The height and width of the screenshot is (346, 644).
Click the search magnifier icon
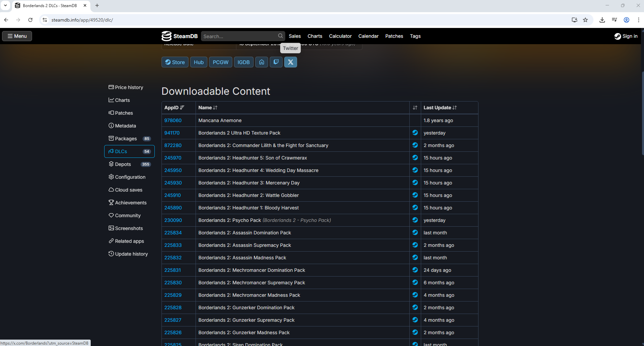pos(280,36)
